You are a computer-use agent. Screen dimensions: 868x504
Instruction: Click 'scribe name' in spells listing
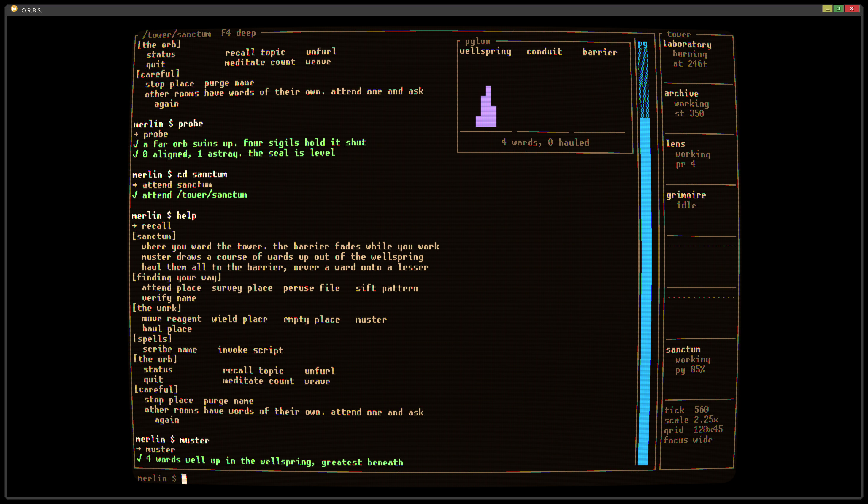click(x=170, y=349)
